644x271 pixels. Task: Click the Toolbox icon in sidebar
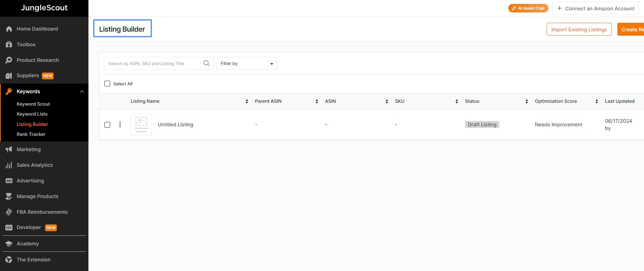click(x=9, y=44)
